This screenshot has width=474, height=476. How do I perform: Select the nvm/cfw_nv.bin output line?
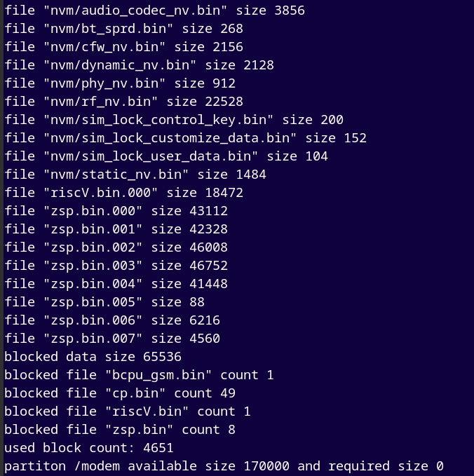tap(124, 47)
